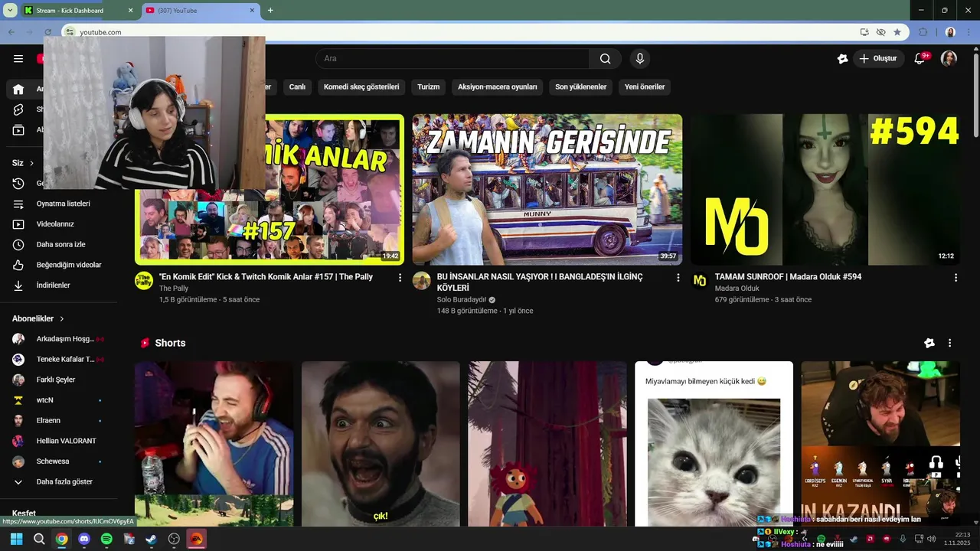Select Komedi skeç gösterileri chip
Image resolution: width=980 pixels, height=551 pixels.
tap(361, 87)
